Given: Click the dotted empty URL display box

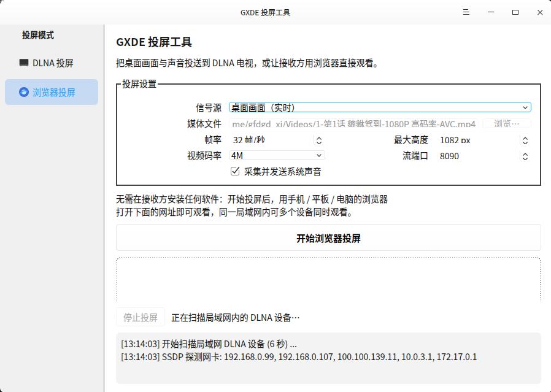Looking at the screenshot, I should pos(328,280).
